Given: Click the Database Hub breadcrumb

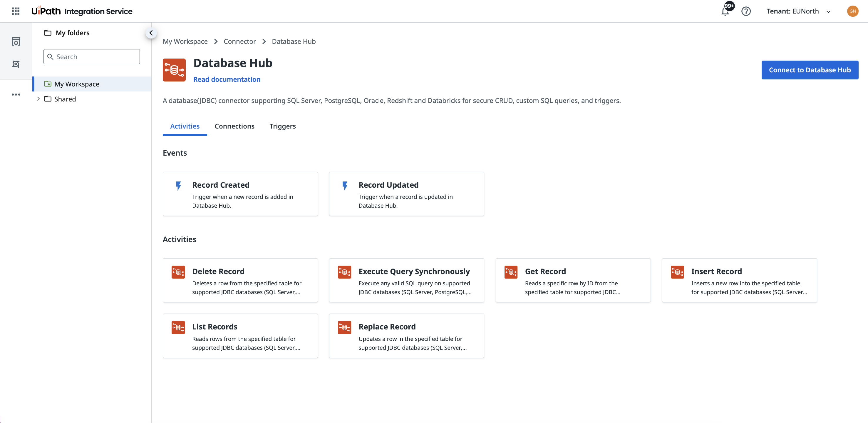Looking at the screenshot, I should coord(294,41).
